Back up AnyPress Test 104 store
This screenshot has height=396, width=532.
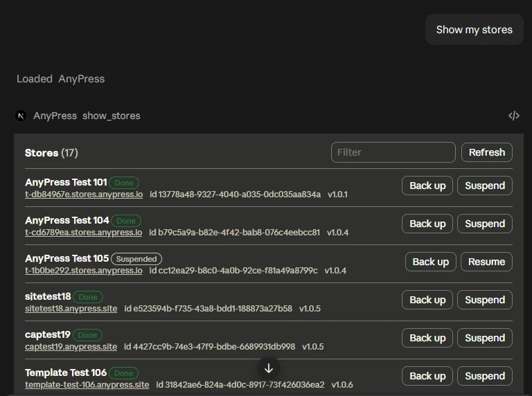coord(427,224)
